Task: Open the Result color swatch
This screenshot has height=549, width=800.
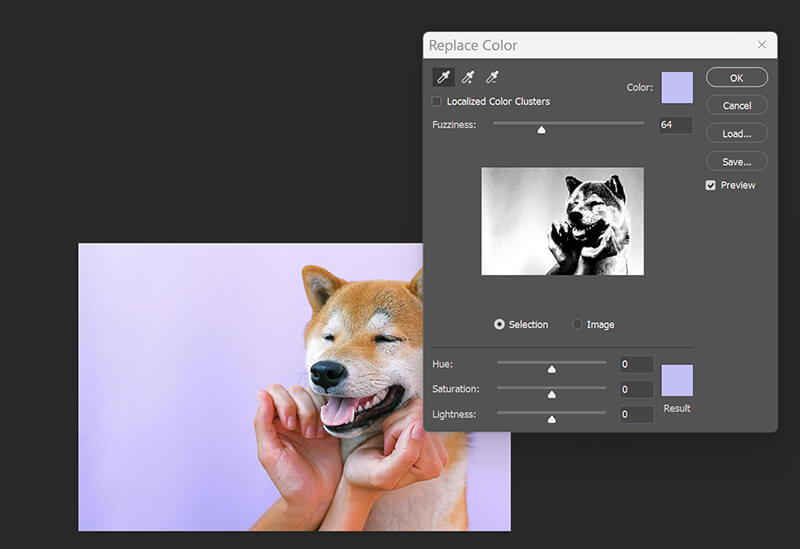Action: [677, 380]
